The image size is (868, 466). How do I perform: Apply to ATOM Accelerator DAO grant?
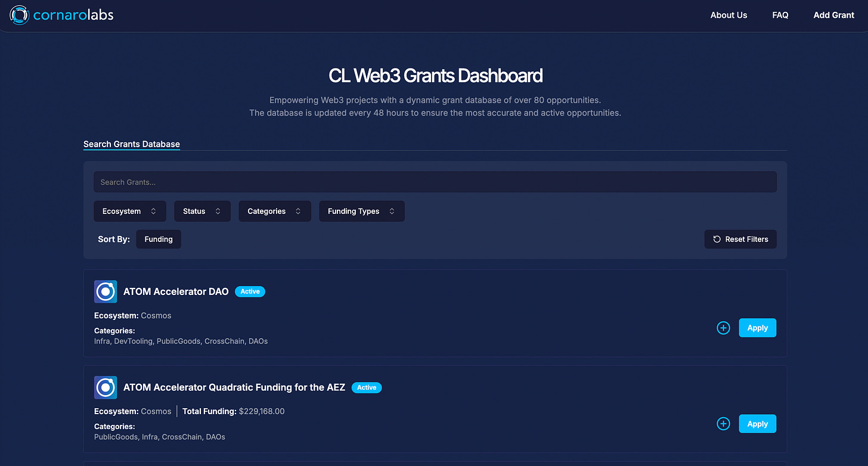[758, 328]
